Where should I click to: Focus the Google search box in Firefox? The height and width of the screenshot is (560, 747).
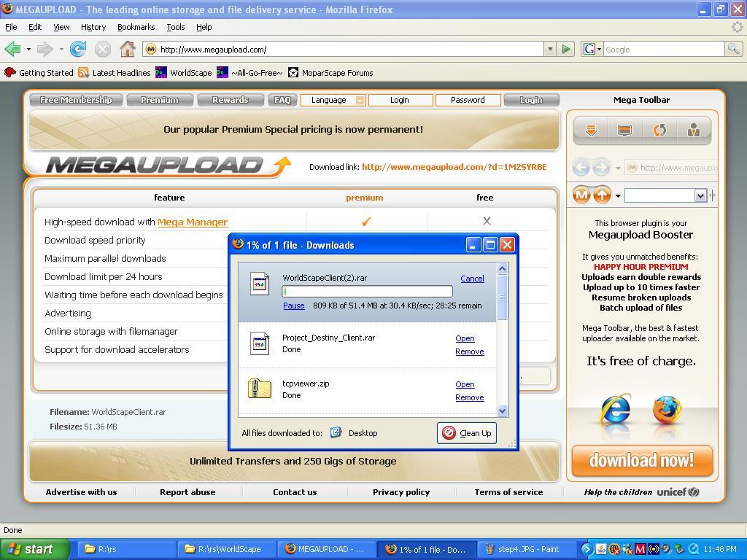tap(664, 49)
